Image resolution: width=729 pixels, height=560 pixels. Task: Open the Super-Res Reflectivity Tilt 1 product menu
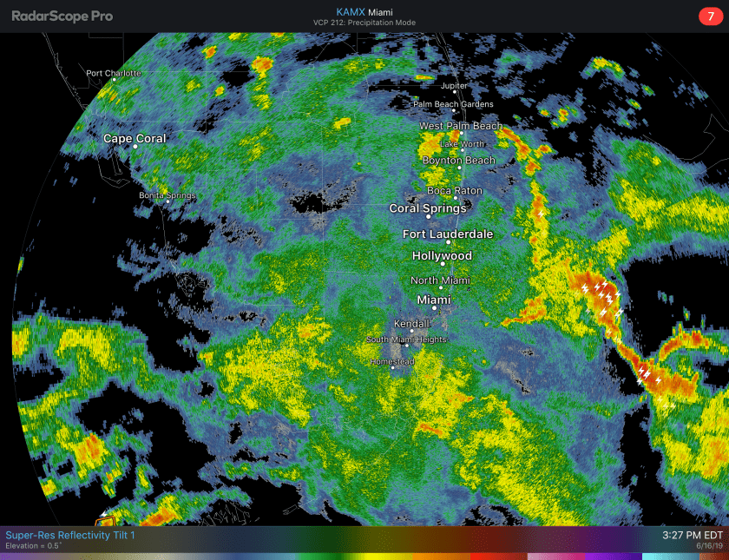(x=70, y=536)
